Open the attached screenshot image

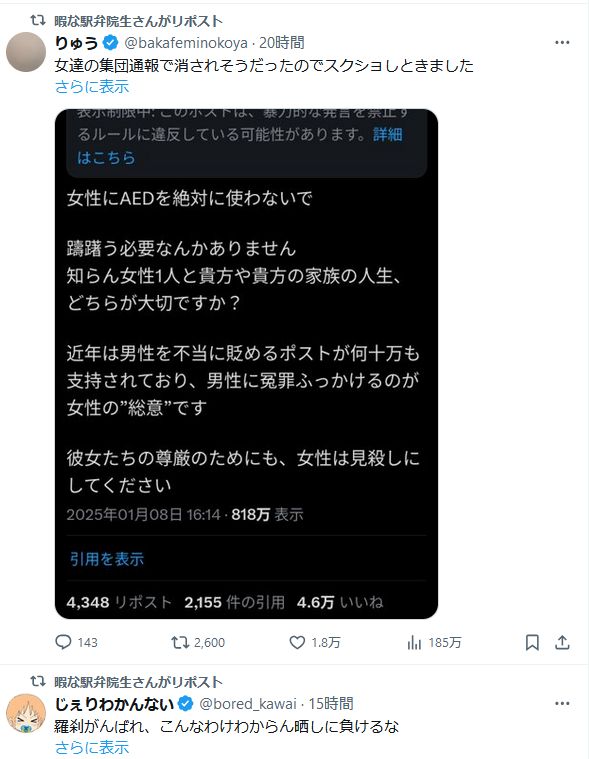coord(246,364)
